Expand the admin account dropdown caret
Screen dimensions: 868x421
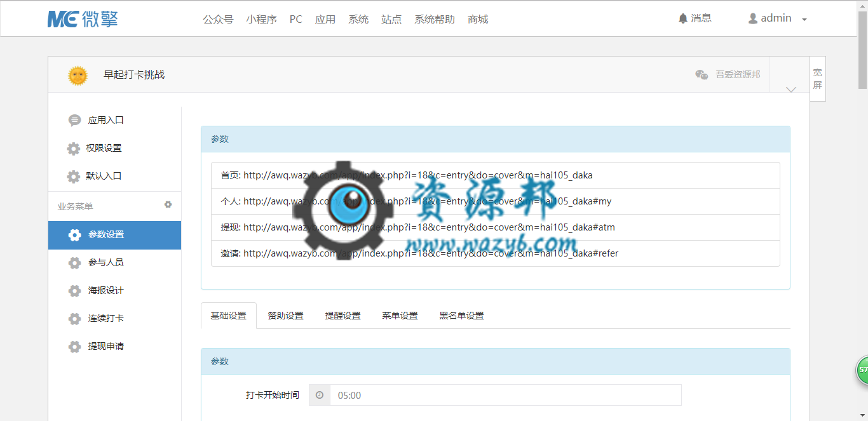click(x=804, y=20)
